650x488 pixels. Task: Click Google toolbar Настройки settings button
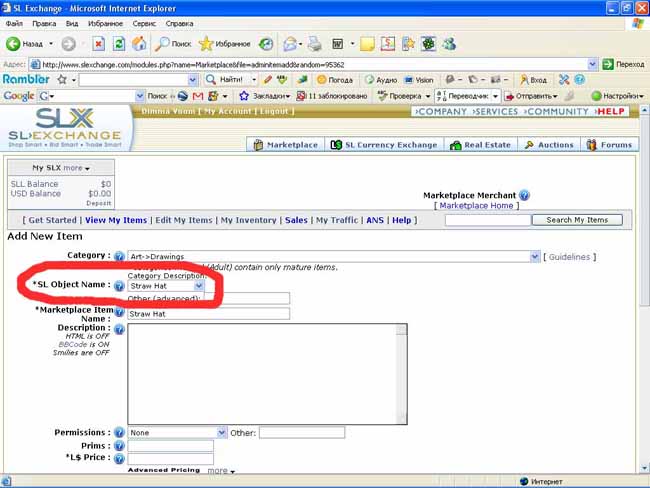pos(617,96)
